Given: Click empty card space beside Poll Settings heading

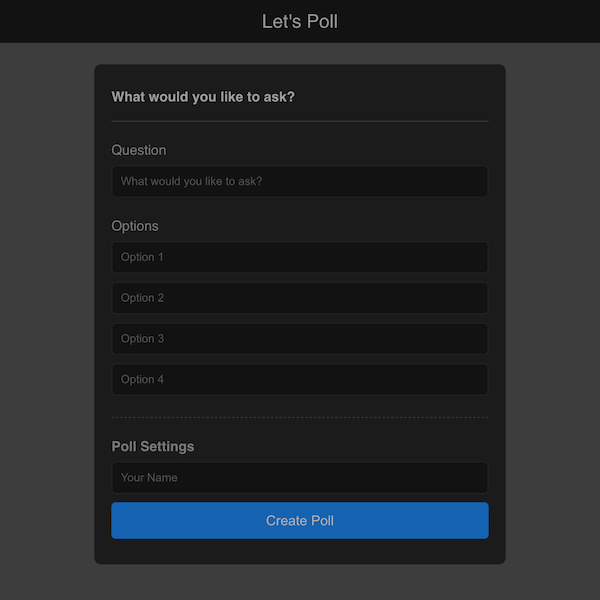Looking at the screenshot, I should [380, 446].
